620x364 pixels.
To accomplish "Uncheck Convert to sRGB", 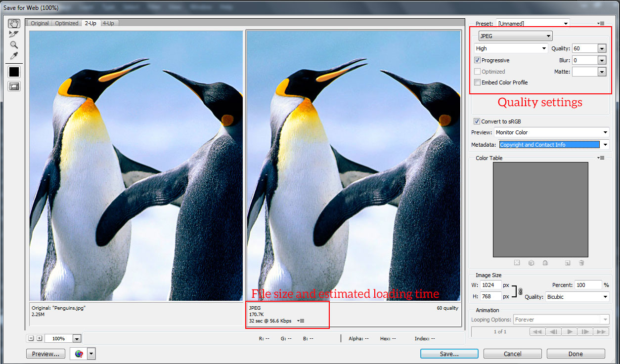I will pyautogui.click(x=477, y=121).
